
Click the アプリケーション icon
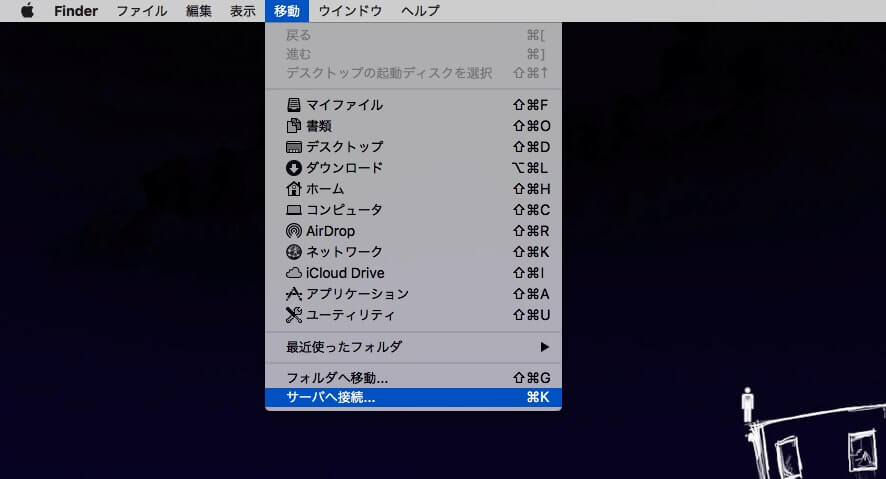click(293, 294)
